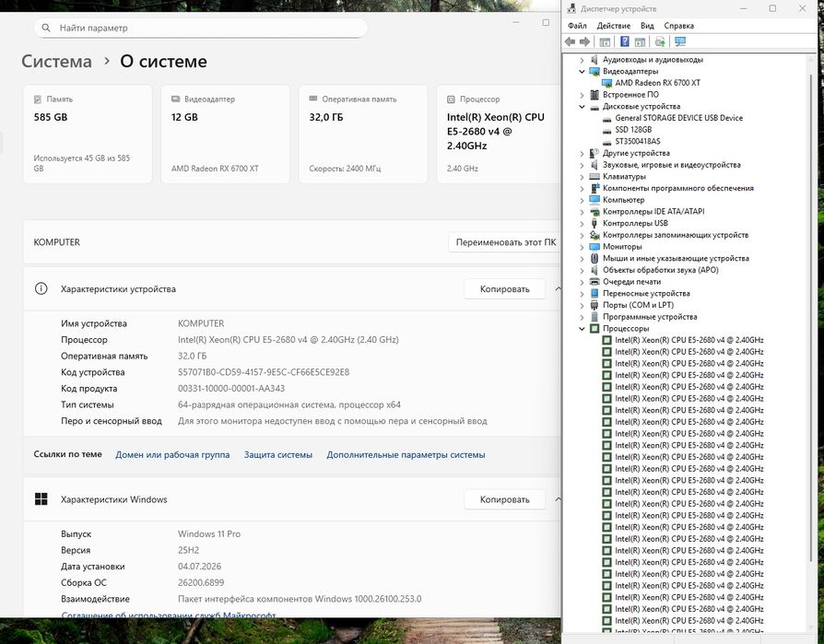Click the search magnifier icon in settings
824x644 pixels.
(x=46, y=28)
